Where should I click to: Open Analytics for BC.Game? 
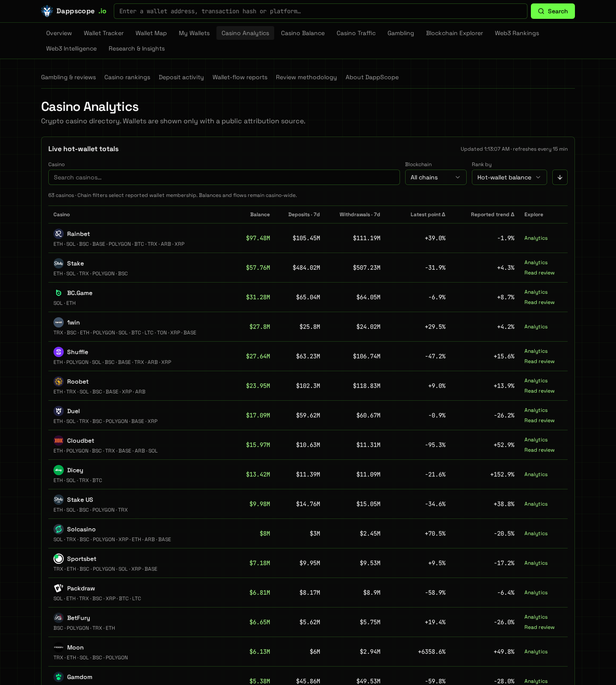[536, 292]
